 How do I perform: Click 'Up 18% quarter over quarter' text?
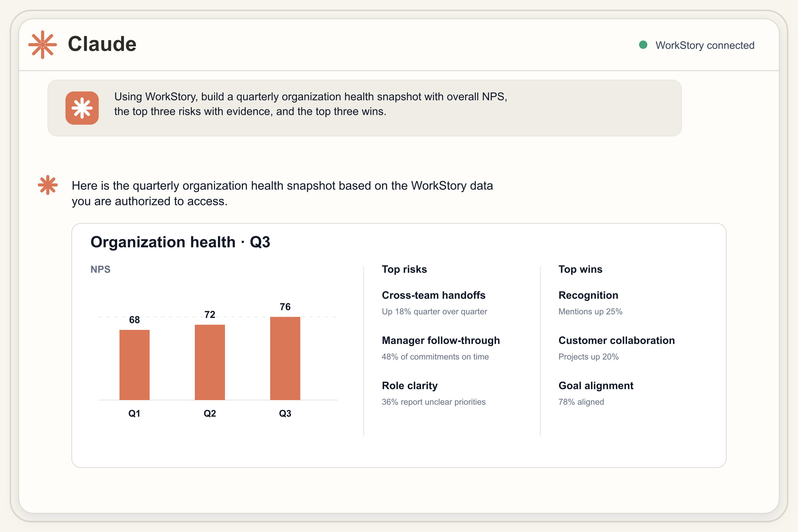[434, 311]
